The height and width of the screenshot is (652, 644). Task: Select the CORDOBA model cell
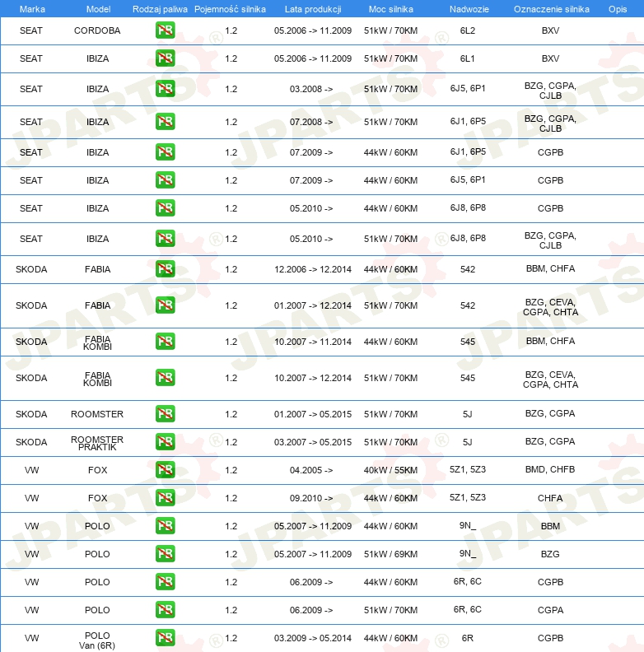[97, 30]
